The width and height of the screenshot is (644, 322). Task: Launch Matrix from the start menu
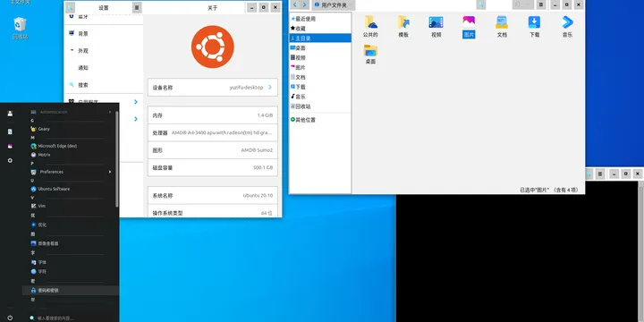[x=71, y=155]
